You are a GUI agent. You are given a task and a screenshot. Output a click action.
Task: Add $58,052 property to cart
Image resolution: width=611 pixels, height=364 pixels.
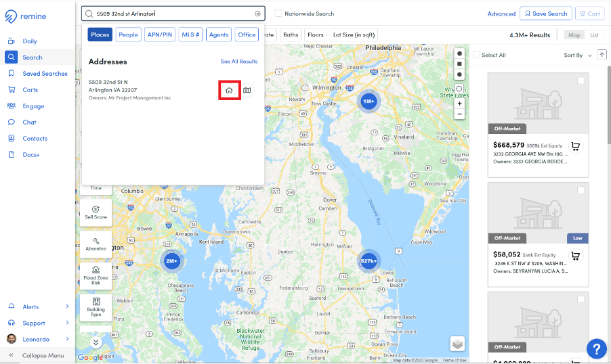(576, 256)
